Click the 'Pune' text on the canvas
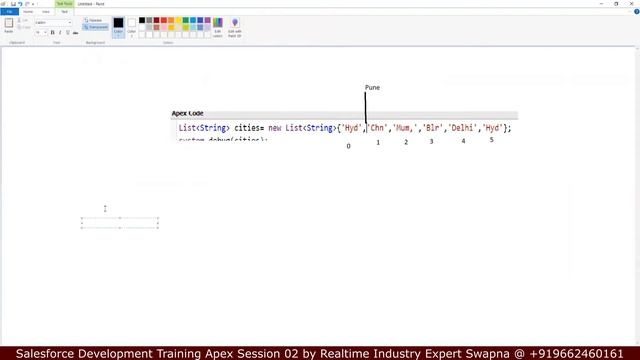 click(372, 87)
